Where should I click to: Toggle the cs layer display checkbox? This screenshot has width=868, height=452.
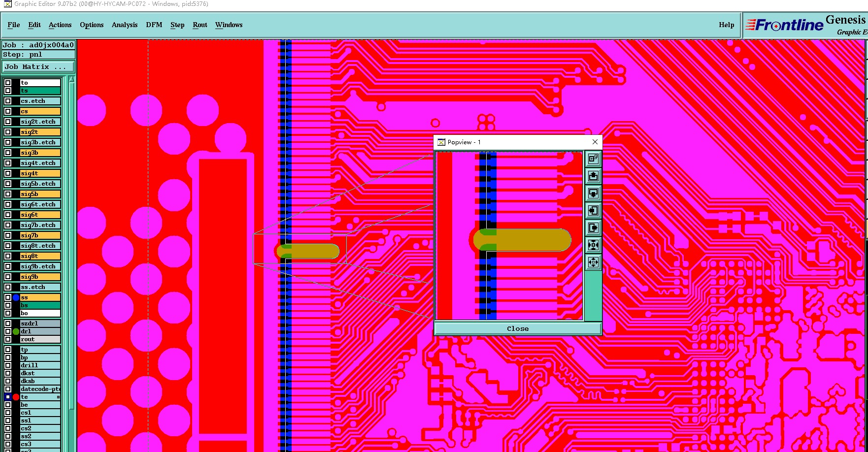[x=8, y=111]
